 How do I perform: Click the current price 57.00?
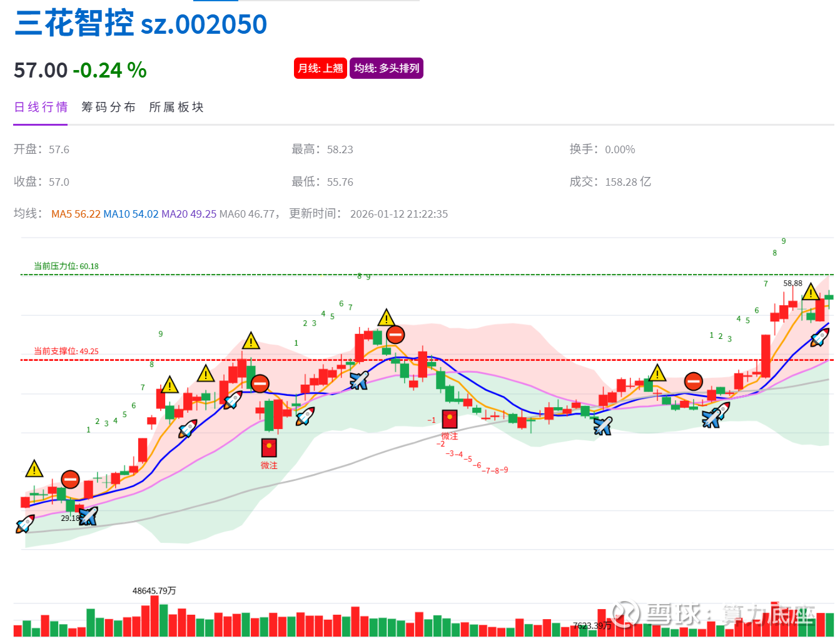click(41, 70)
